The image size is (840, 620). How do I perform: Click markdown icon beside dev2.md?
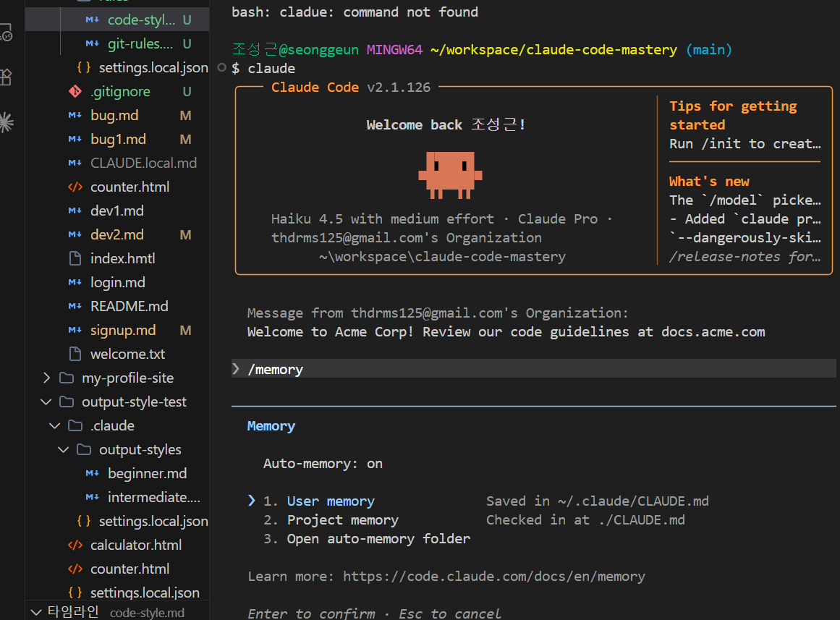pos(75,234)
